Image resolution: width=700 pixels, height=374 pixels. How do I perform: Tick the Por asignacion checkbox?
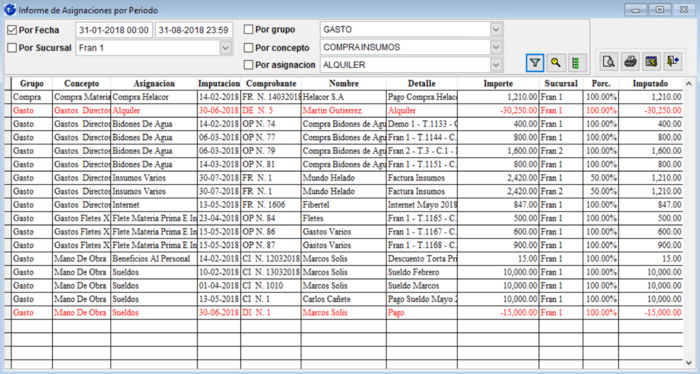tap(249, 65)
